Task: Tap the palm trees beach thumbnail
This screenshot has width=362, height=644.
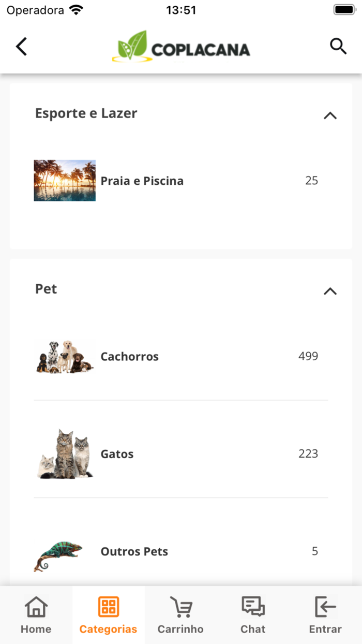Action: click(65, 180)
